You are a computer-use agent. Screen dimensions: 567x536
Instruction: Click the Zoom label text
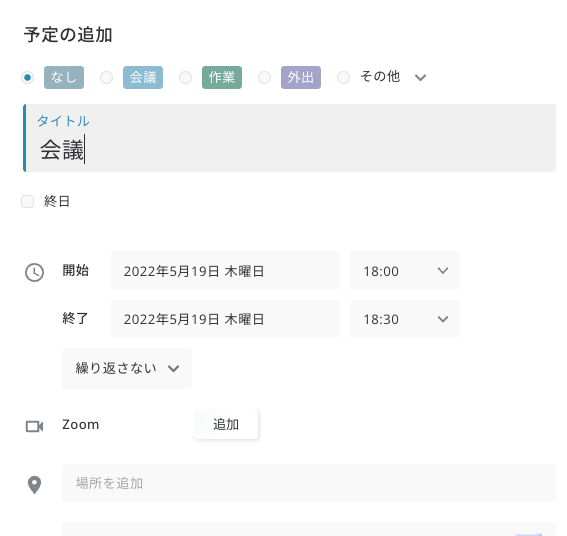click(x=81, y=425)
